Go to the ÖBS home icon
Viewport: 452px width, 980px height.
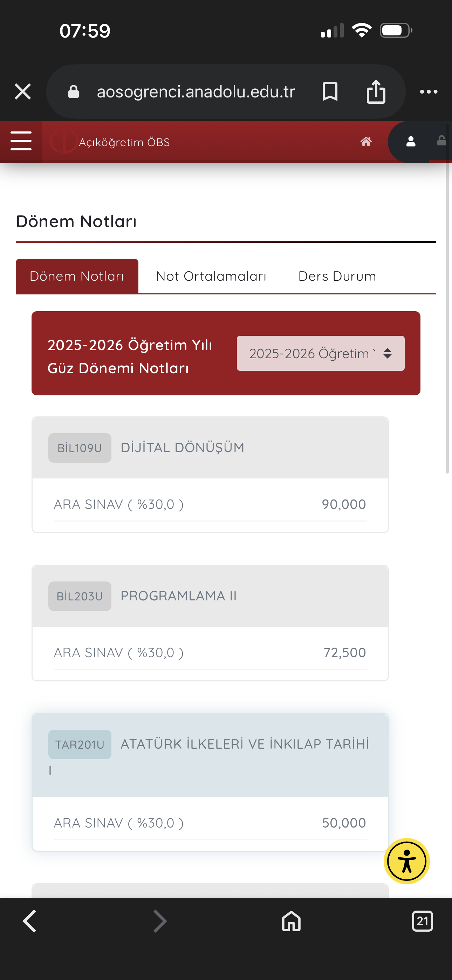pyautogui.click(x=366, y=142)
